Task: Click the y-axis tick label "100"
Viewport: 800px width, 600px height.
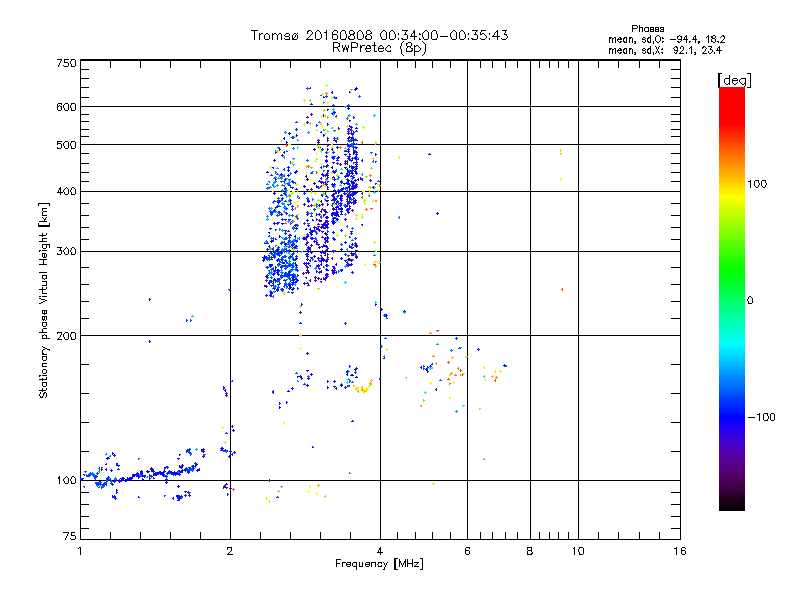Action: tap(67, 480)
